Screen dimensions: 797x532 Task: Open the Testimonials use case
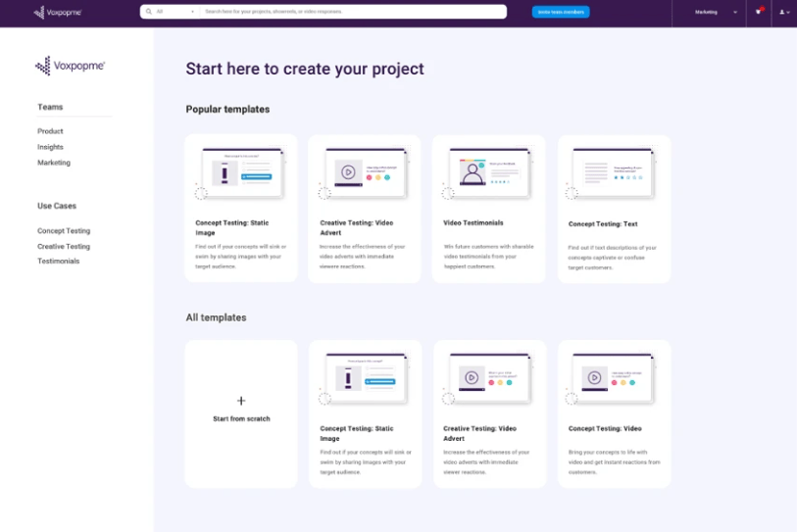59,262
